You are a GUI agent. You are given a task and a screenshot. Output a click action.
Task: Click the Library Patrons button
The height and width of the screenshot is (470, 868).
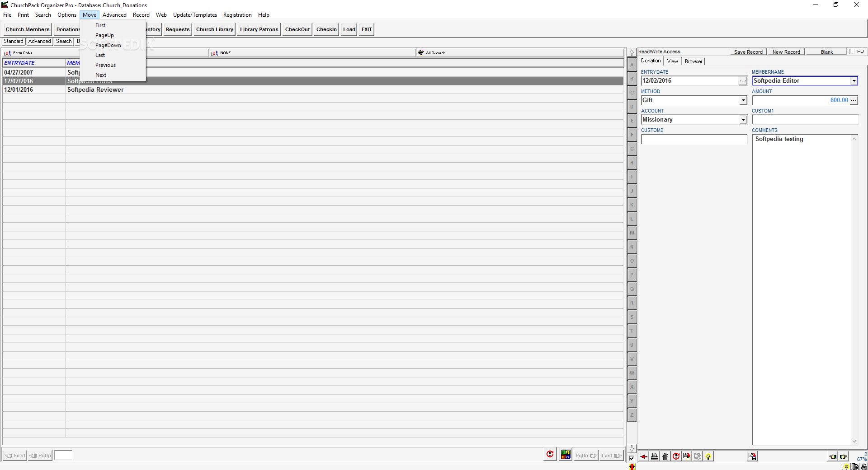click(259, 29)
